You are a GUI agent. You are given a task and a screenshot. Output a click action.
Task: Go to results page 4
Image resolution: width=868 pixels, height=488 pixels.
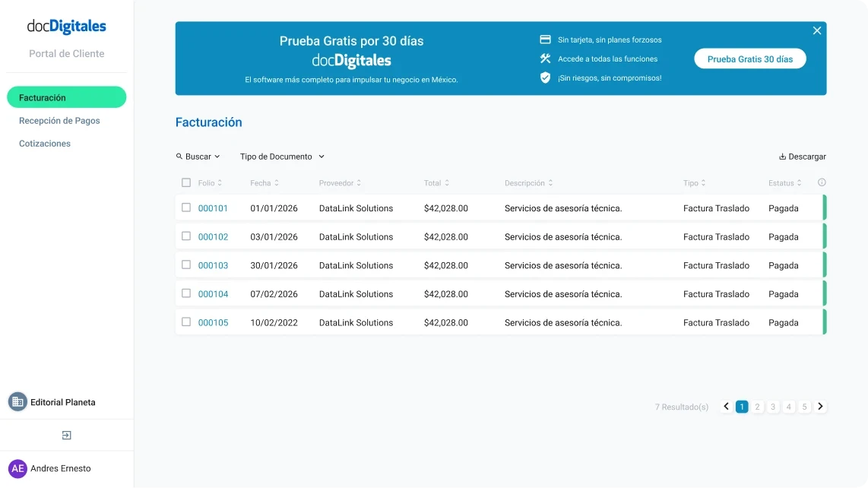pos(789,407)
